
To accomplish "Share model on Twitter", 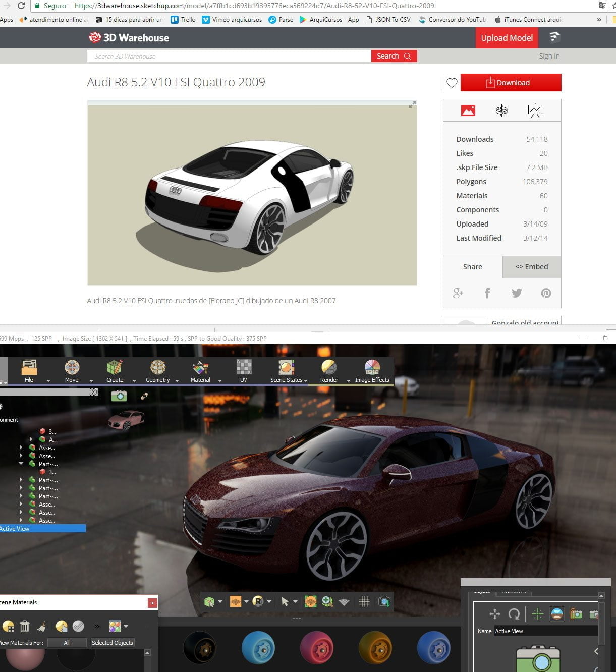I will tap(517, 293).
